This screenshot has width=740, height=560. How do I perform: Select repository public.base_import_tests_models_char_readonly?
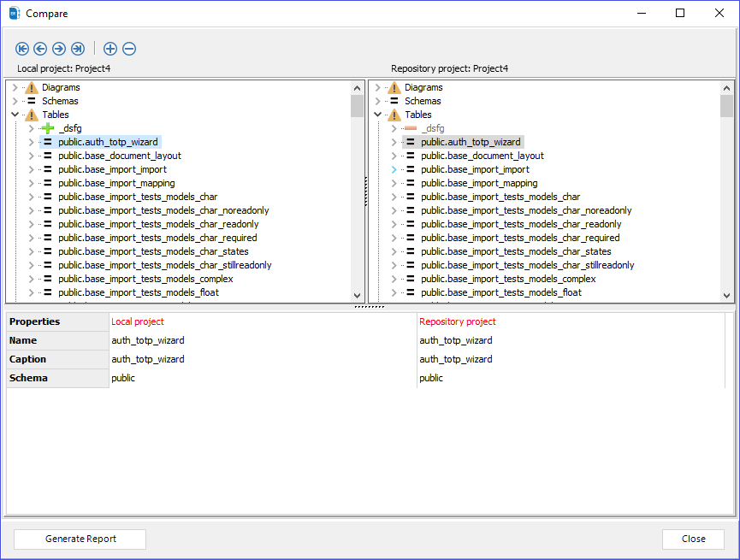521,224
